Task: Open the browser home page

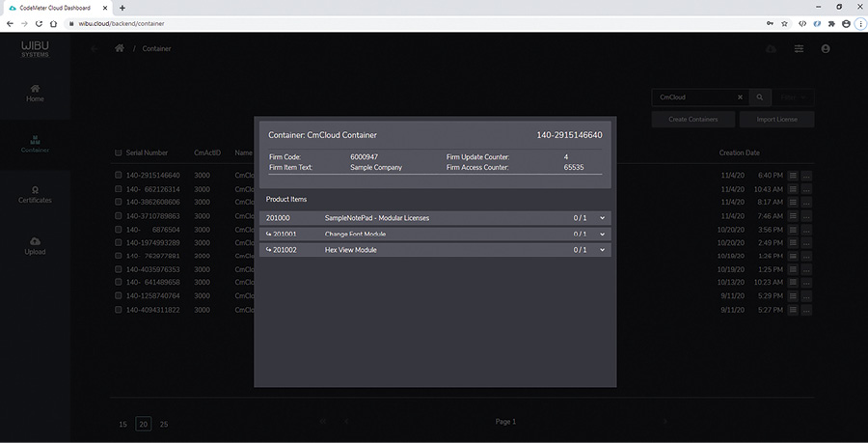Action: tap(53, 24)
